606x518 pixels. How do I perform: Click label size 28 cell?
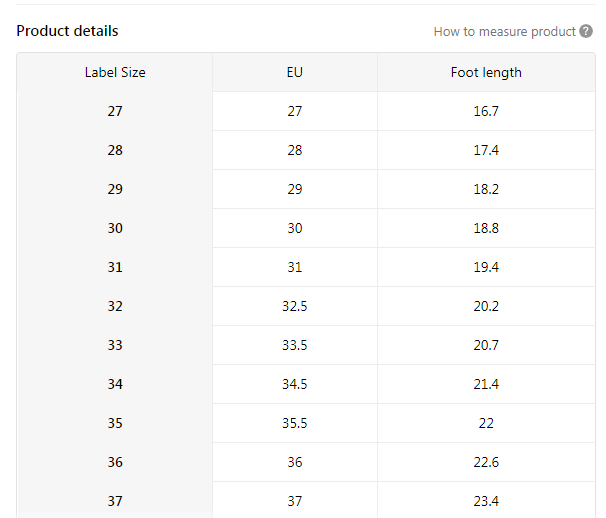[115, 150]
